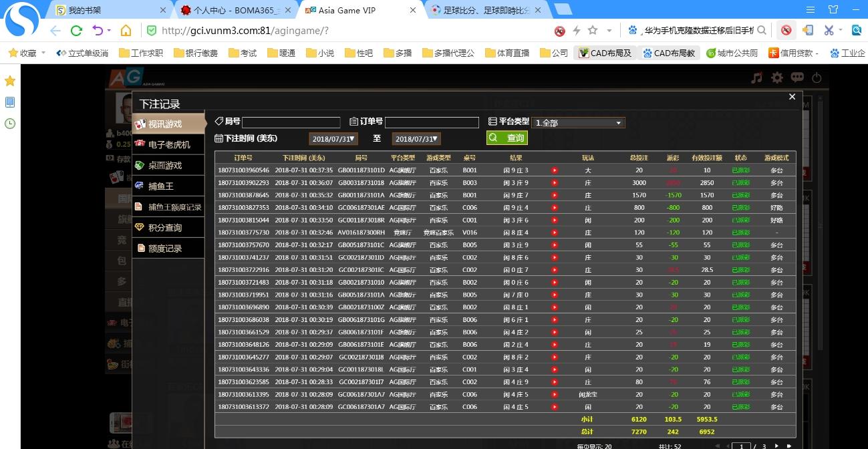This screenshot has width=868, height=449.
Task: Click the green 查询 search button
Action: pyautogui.click(x=507, y=138)
